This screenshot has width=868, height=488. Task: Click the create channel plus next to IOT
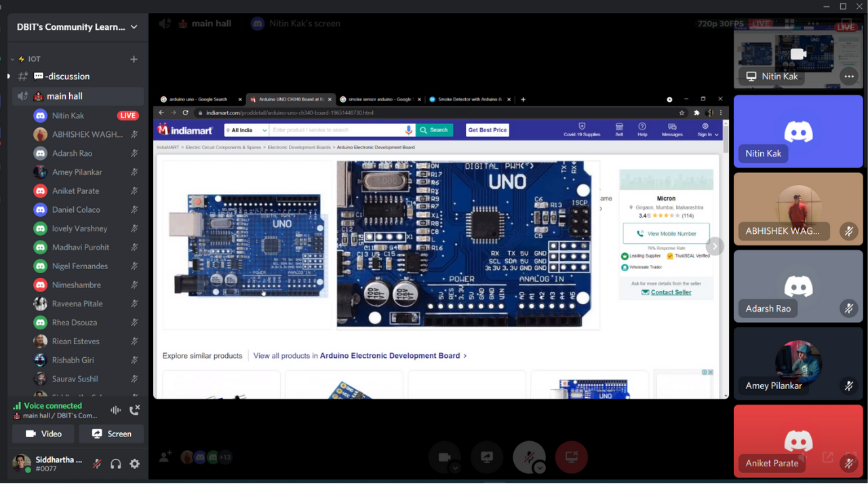134,59
